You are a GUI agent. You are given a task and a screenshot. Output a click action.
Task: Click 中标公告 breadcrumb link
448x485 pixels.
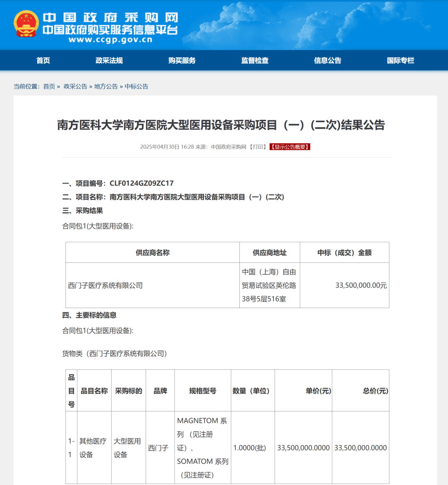pyautogui.click(x=136, y=86)
